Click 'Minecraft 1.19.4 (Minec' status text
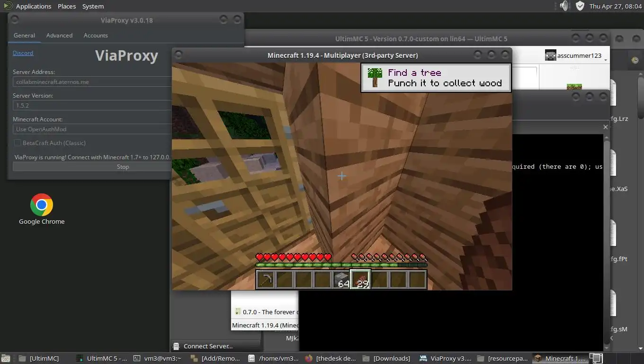Image resolution: width=644 pixels, height=364 pixels. (265, 325)
